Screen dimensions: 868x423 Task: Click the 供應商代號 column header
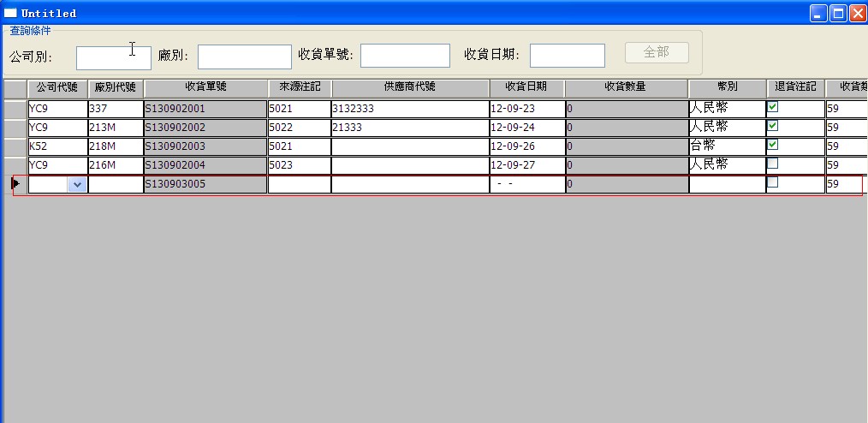[x=409, y=87]
